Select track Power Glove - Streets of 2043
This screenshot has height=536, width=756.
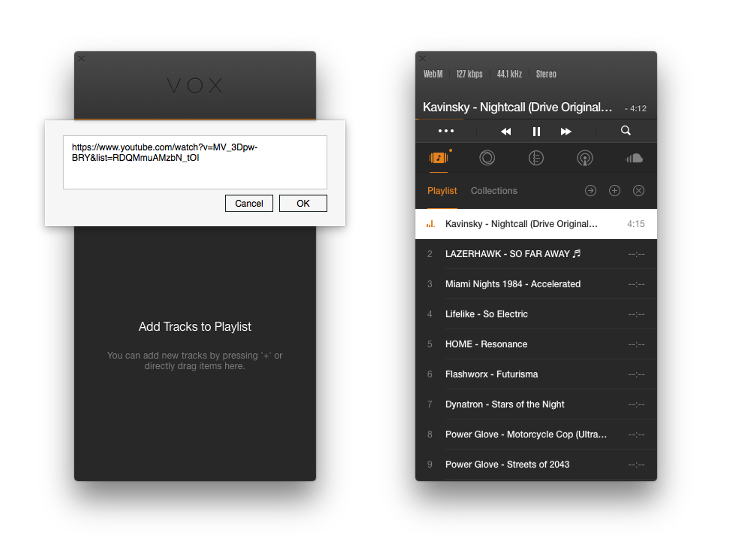click(x=536, y=464)
